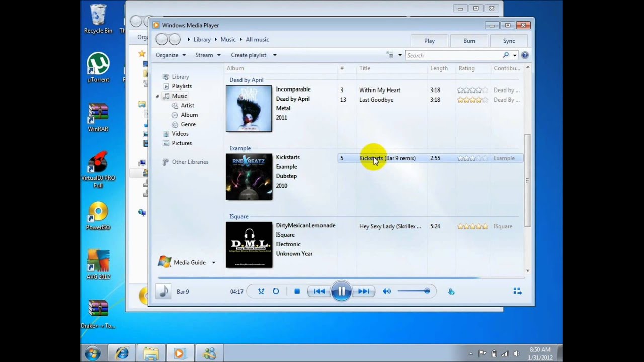The width and height of the screenshot is (644, 362).
Task: Click the Kickstarts album cover thumbnail
Action: coord(249,176)
